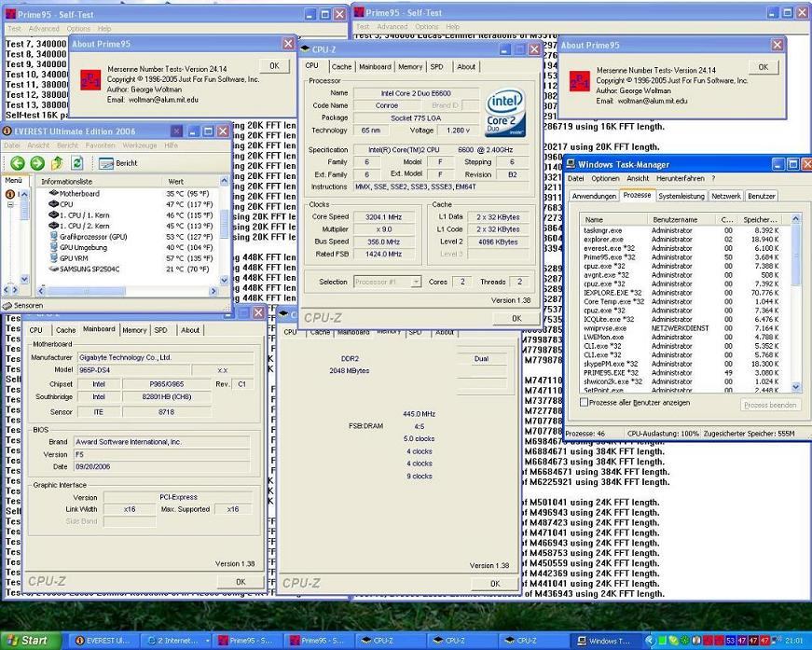Select skypePM.exe *32 process row
This screenshot has height=650, width=812.
[x=685, y=364]
